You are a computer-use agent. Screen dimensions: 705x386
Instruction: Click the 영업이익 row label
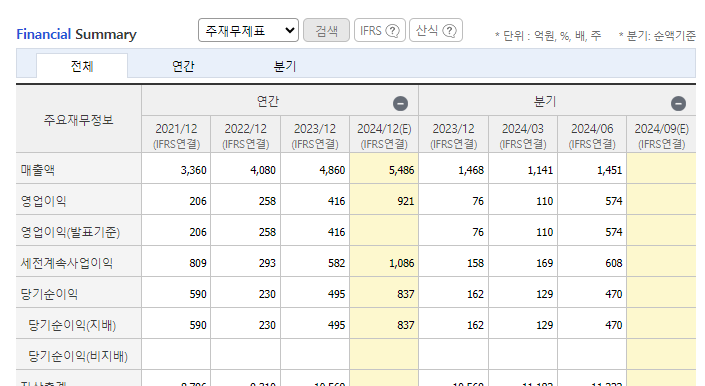pyautogui.click(x=44, y=201)
